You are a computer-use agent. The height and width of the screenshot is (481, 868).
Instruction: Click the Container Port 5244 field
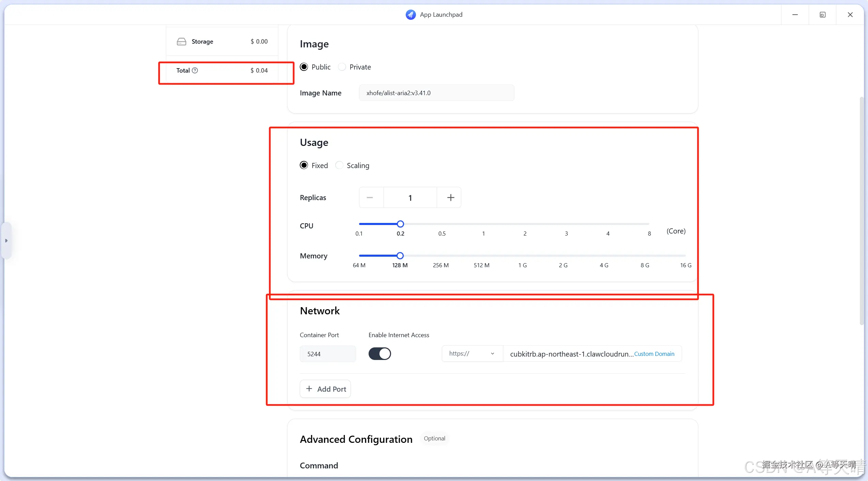point(327,354)
